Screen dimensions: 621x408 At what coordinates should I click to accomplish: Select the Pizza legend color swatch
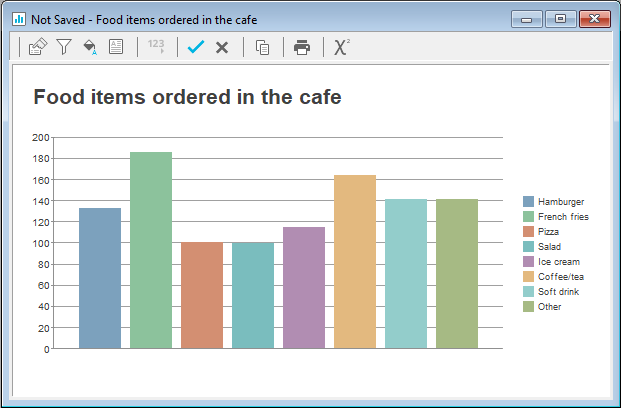[x=528, y=232]
